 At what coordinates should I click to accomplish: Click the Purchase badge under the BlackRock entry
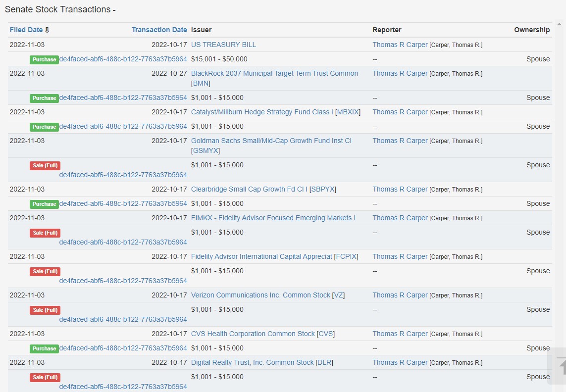click(x=45, y=98)
